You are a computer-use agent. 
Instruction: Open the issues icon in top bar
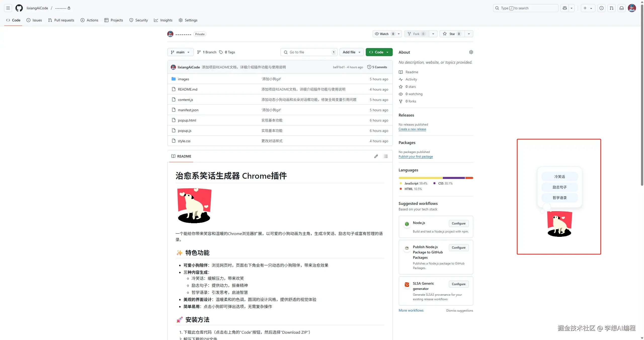601,8
